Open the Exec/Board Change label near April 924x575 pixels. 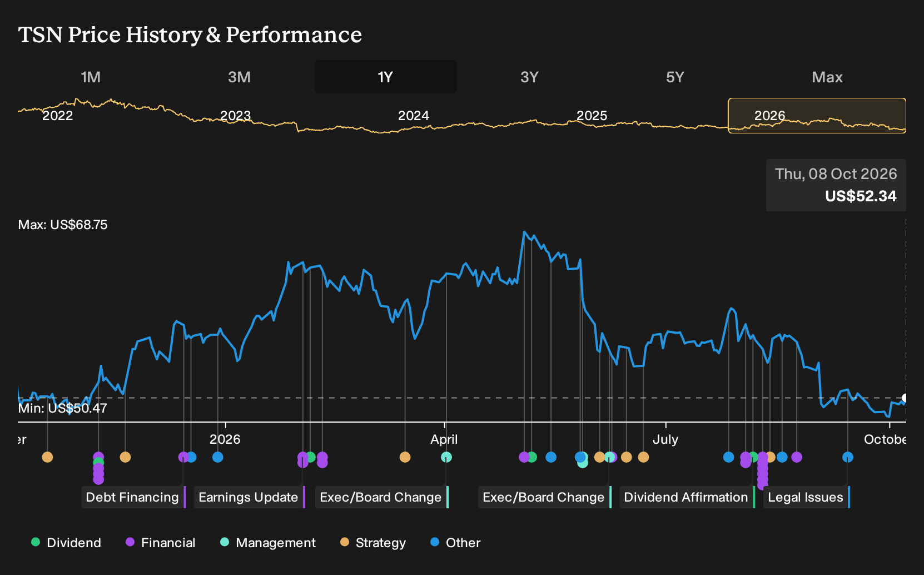click(x=381, y=497)
